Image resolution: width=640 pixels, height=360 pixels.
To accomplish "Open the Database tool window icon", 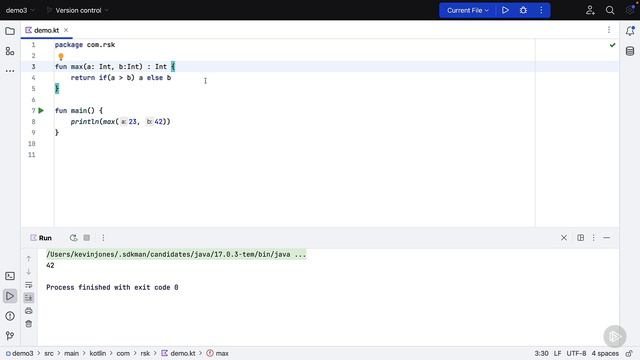I will 630,51.
